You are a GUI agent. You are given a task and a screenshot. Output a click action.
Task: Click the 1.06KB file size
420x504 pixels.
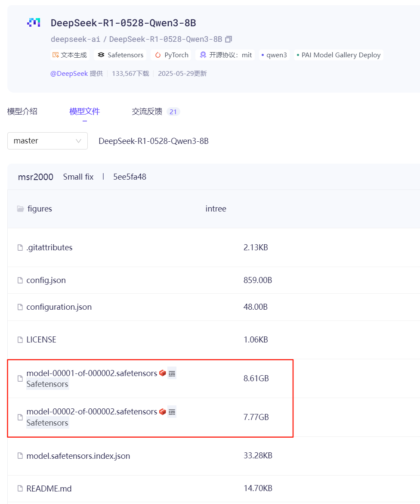point(256,340)
